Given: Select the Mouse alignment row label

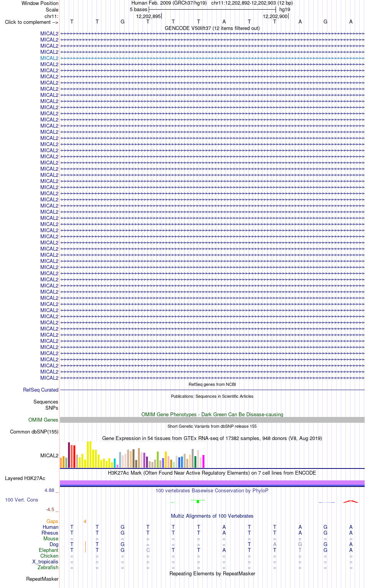Looking at the screenshot, I should click(x=51, y=538).
